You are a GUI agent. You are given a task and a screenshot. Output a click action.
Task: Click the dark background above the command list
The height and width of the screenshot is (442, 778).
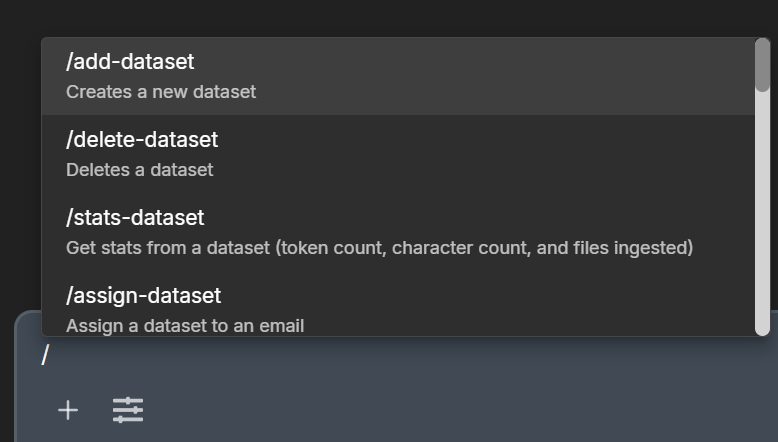tap(400, 16)
